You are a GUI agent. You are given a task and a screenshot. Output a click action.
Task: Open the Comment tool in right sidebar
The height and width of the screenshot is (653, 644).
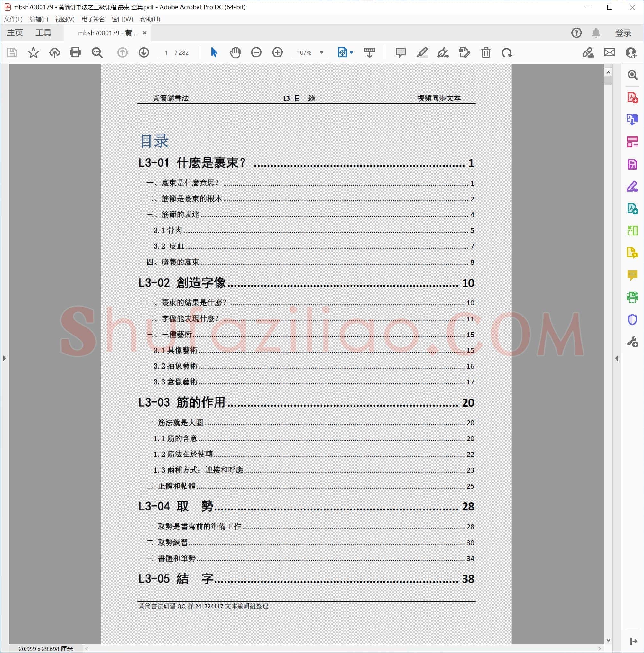point(632,275)
